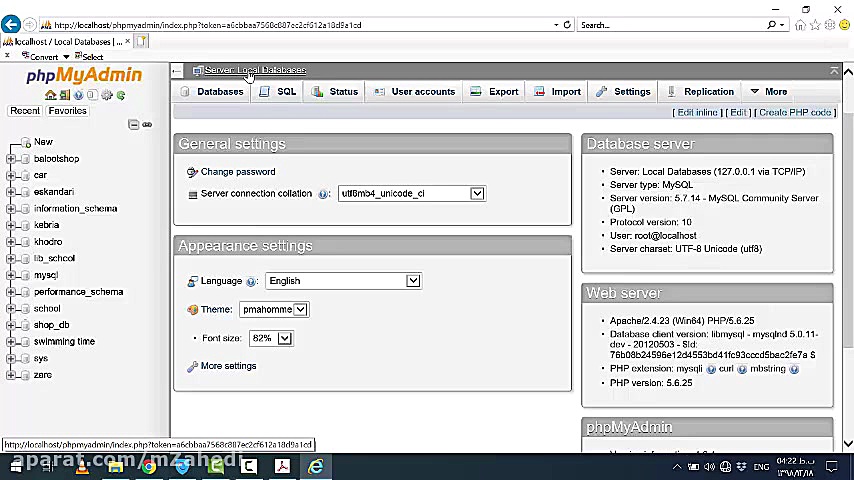Open the Convert toolbar menu
The width and height of the screenshot is (854, 480).
click(46, 57)
